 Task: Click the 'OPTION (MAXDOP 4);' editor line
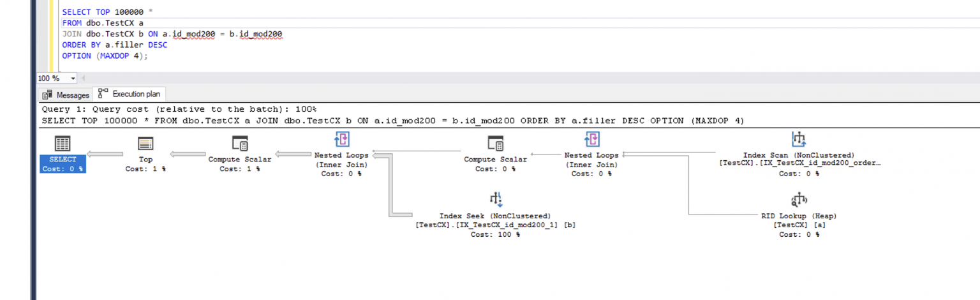[x=105, y=56]
